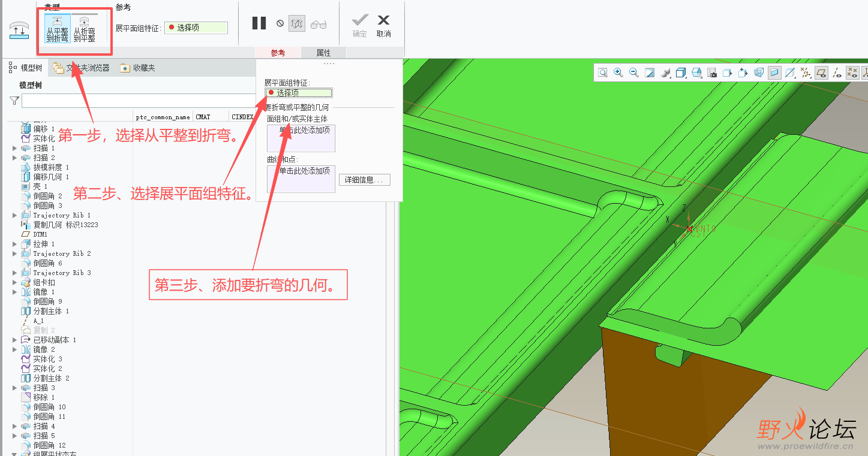Screen dimensions: 868x456
Task: Click the 详细信息... button
Action: [365, 180]
